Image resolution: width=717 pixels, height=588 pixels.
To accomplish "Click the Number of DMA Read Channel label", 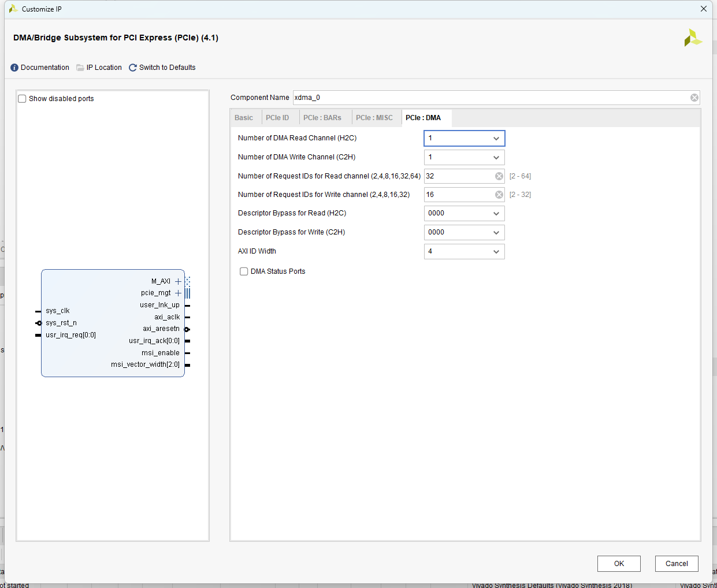I will pos(298,138).
